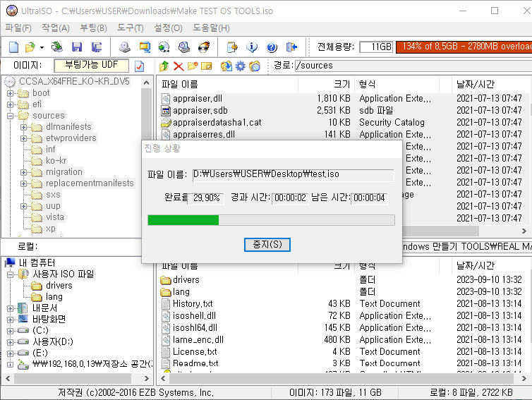Select the appraiser.sdb file row
The image size is (532, 400).
344,111
